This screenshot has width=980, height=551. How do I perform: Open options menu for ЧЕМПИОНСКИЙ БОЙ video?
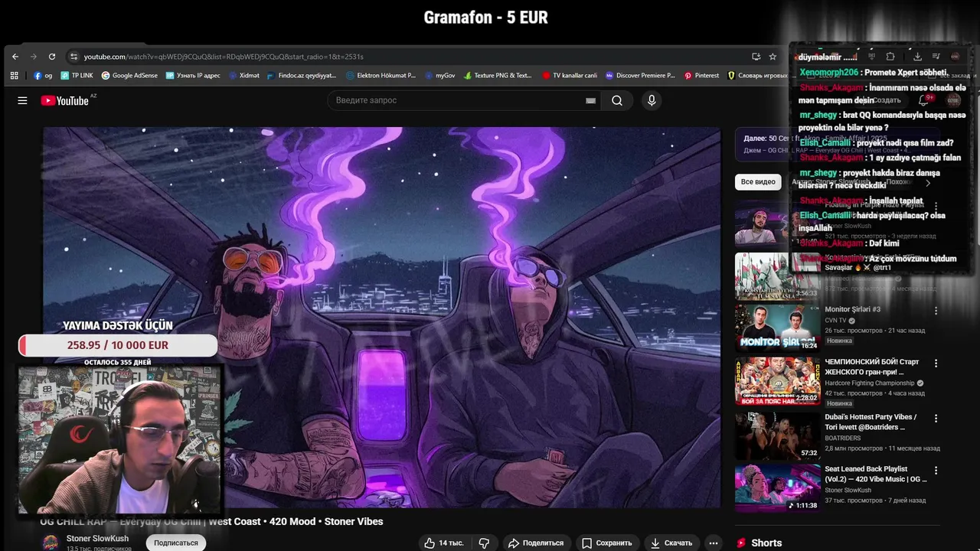[x=936, y=364]
